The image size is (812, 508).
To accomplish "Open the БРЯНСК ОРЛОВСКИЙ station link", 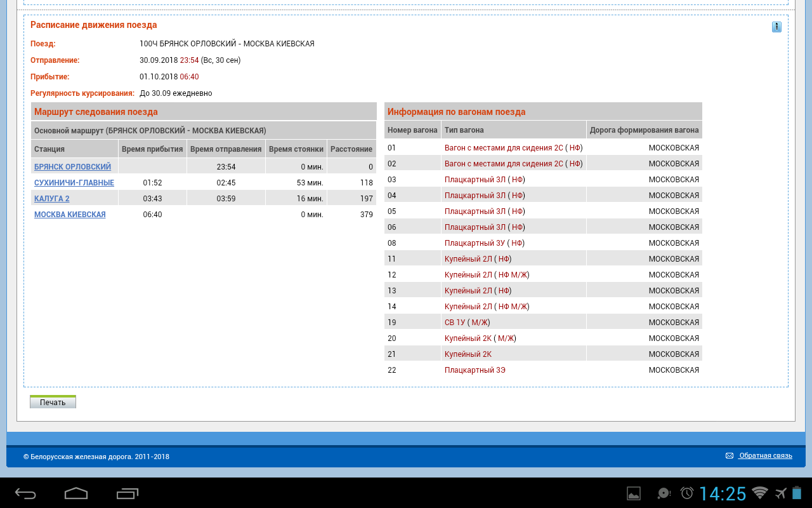I will (72, 167).
